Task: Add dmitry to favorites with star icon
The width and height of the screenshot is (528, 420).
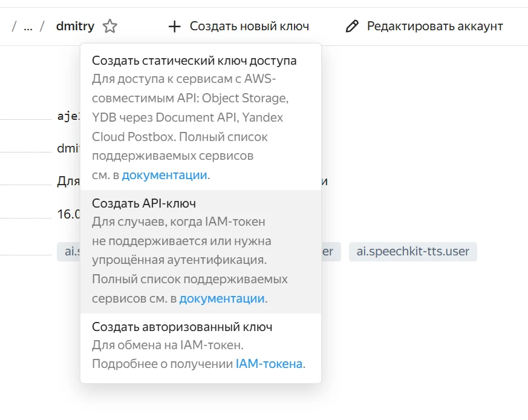Action: (110, 26)
